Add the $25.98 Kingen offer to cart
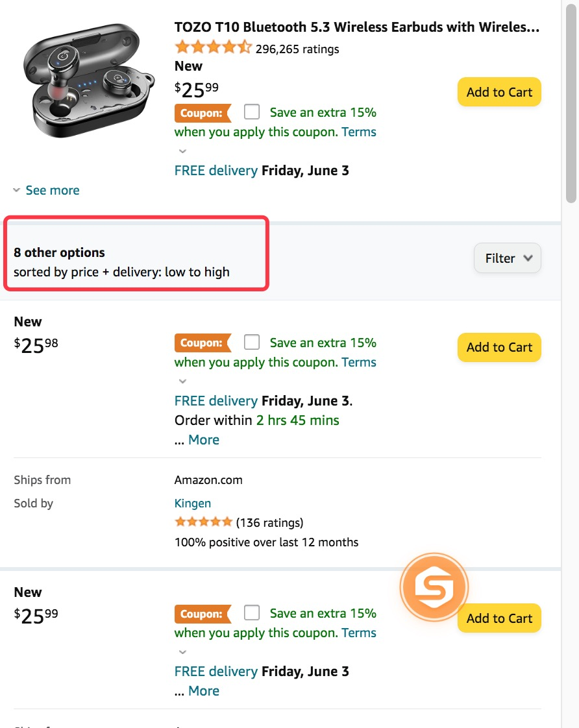Screen dimensions: 579x728 click(499, 347)
